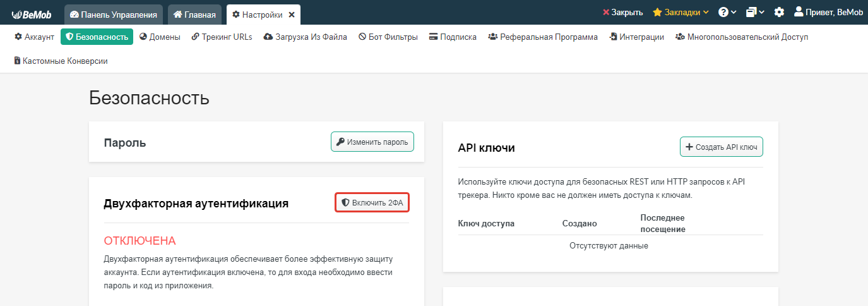
Task: Switch to the Панель Управления tab
Action: pos(114,15)
